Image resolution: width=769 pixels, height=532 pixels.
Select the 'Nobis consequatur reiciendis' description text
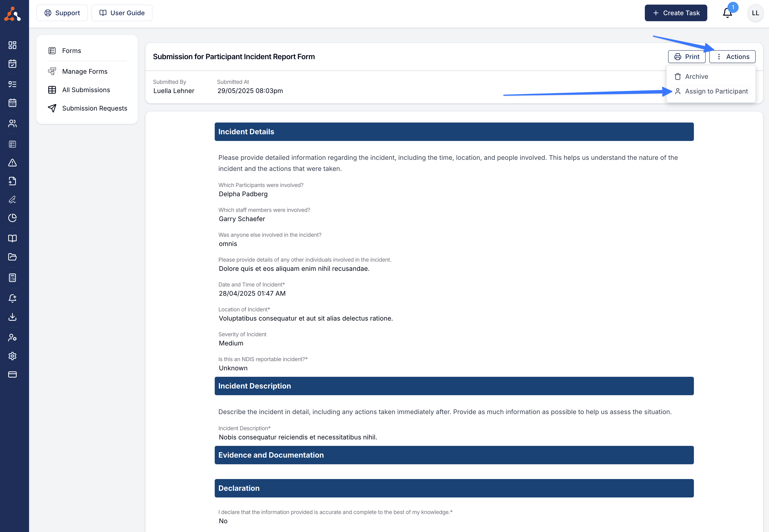point(298,437)
